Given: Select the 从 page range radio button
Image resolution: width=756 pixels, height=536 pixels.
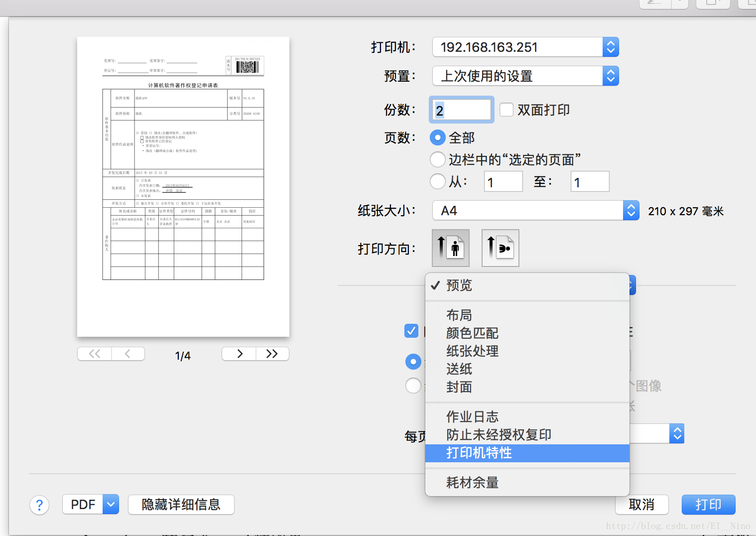Looking at the screenshot, I should (x=438, y=181).
